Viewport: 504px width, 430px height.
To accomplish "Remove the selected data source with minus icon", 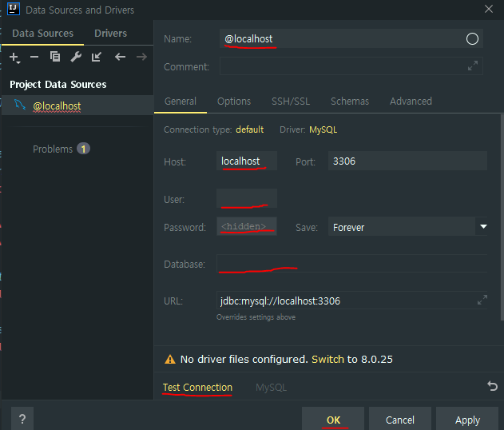I will point(34,57).
